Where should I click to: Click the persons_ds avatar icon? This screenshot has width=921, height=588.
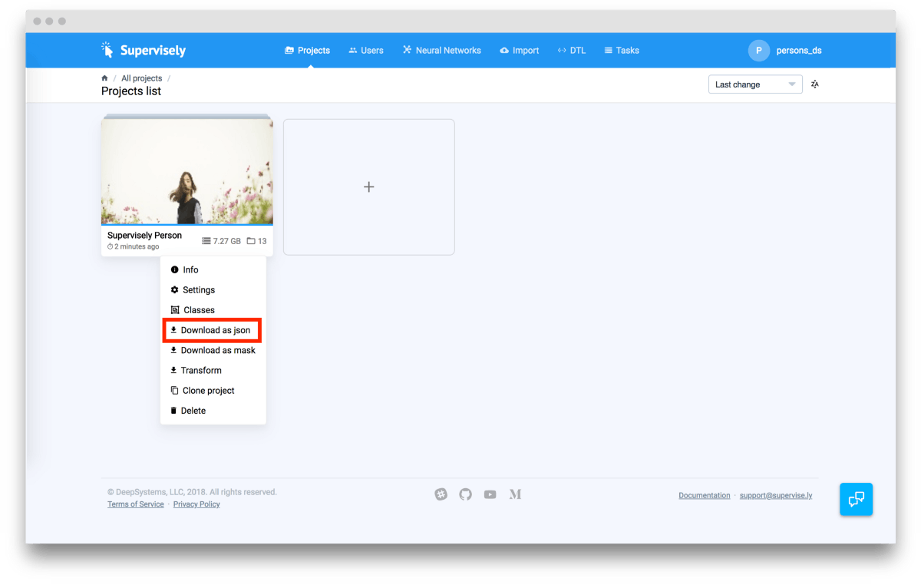click(758, 50)
